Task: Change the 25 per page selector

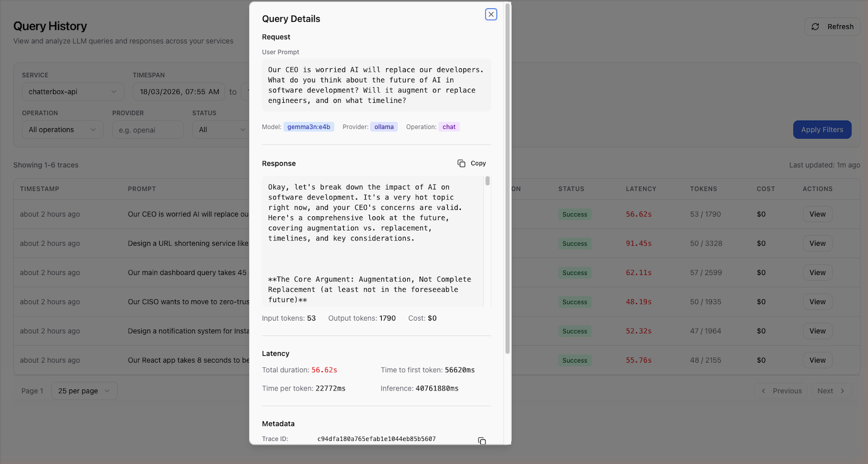Action: point(84,391)
